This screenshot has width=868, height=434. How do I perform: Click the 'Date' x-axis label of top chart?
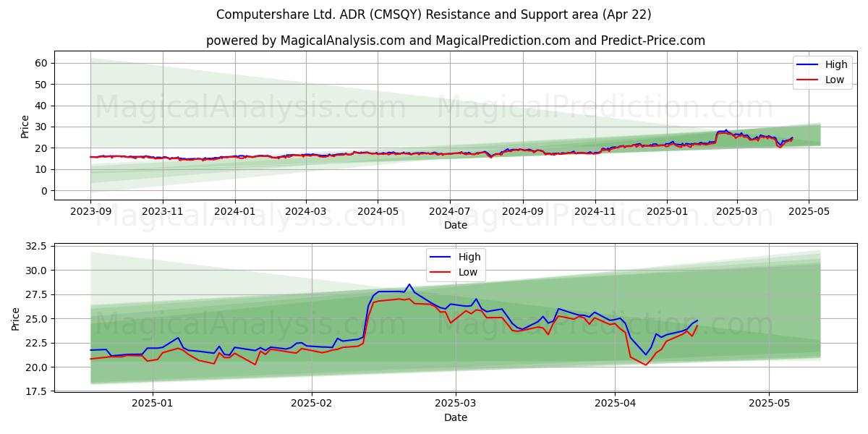pyautogui.click(x=456, y=225)
